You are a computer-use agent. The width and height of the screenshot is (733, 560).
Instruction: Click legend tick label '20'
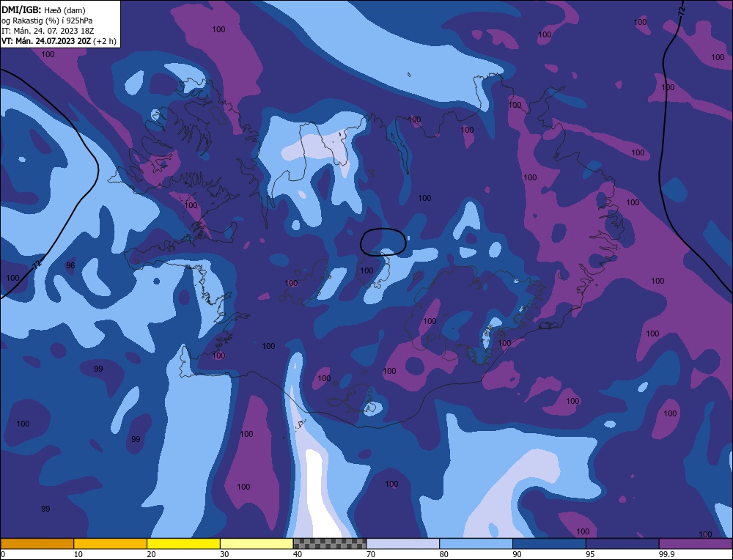pyautogui.click(x=151, y=554)
